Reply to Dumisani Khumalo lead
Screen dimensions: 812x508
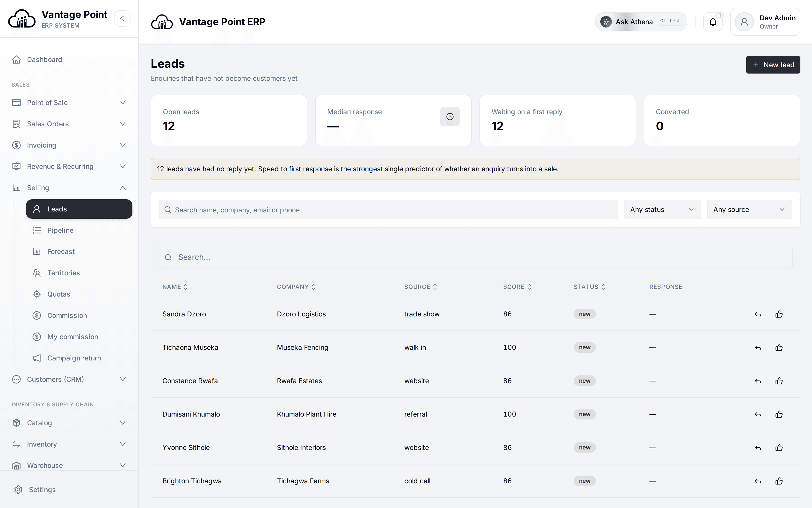coord(758,414)
